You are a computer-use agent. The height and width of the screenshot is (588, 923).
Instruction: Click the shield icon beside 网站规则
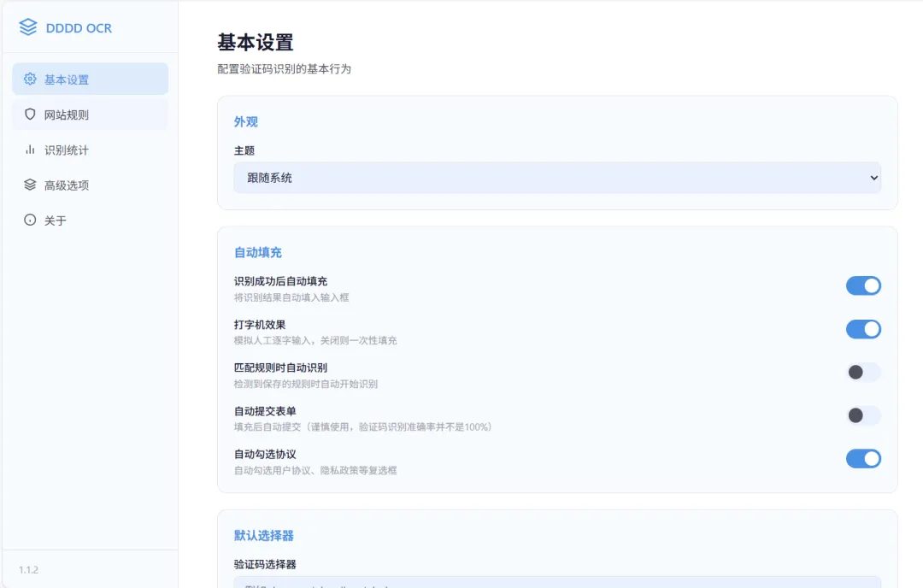tap(30, 115)
